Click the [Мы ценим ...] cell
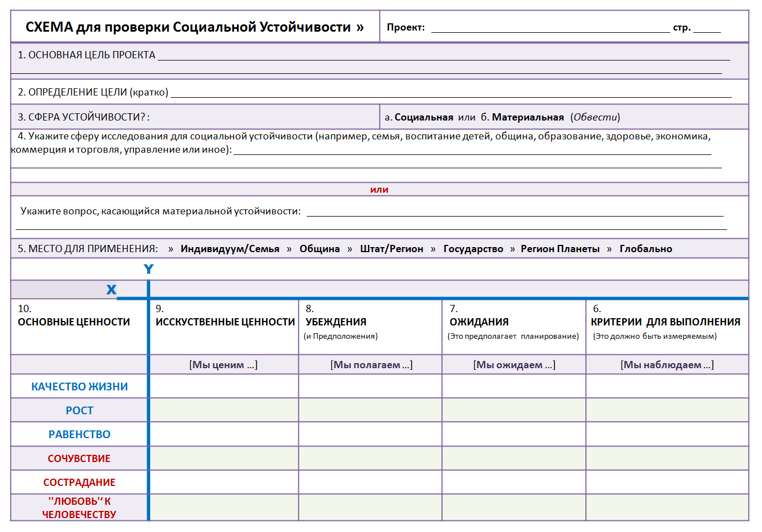The height and width of the screenshot is (532, 762). point(223,364)
